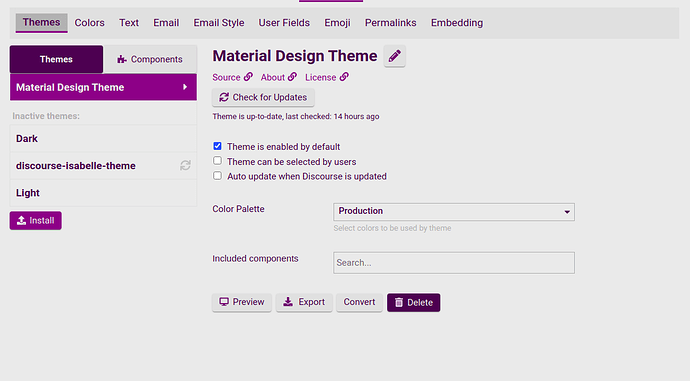Click the Preview button
690x381 pixels.
pos(242,302)
